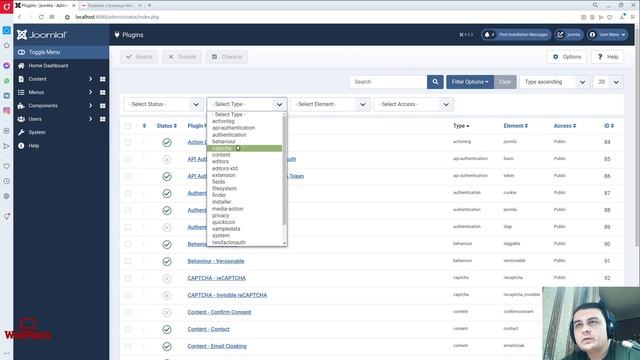Choose captcha in the type list
640x360 pixels.
244,148
